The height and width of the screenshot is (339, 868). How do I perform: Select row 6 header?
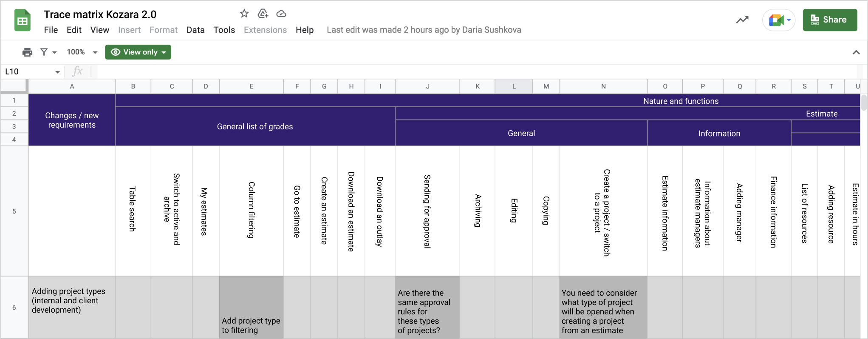click(x=14, y=307)
